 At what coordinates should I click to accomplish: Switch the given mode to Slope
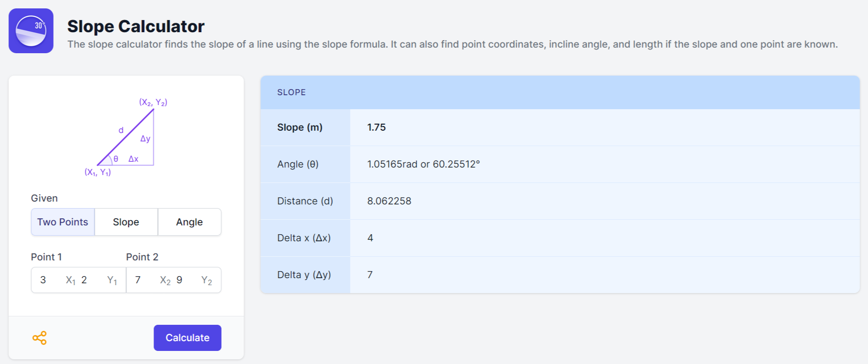click(x=126, y=222)
